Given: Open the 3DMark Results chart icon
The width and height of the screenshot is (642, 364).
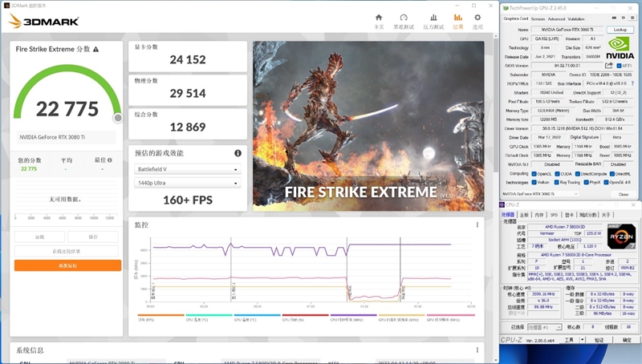Looking at the screenshot, I should pyautogui.click(x=457, y=18).
